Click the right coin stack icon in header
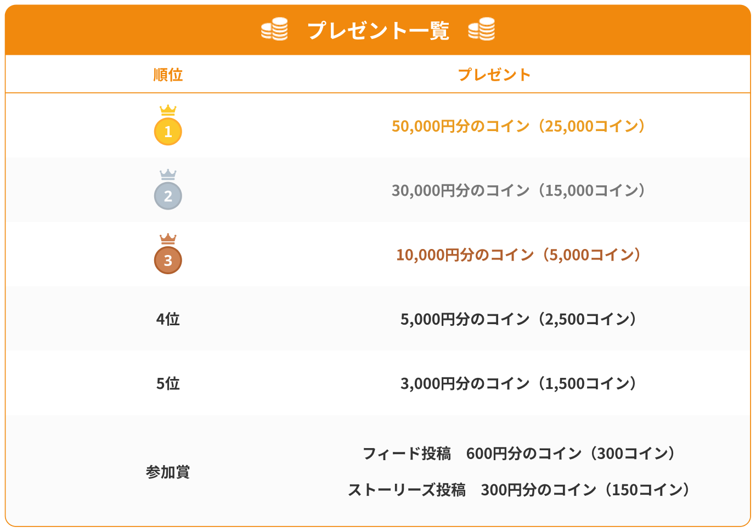Viewport: 756px width, 532px height. [482, 30]
